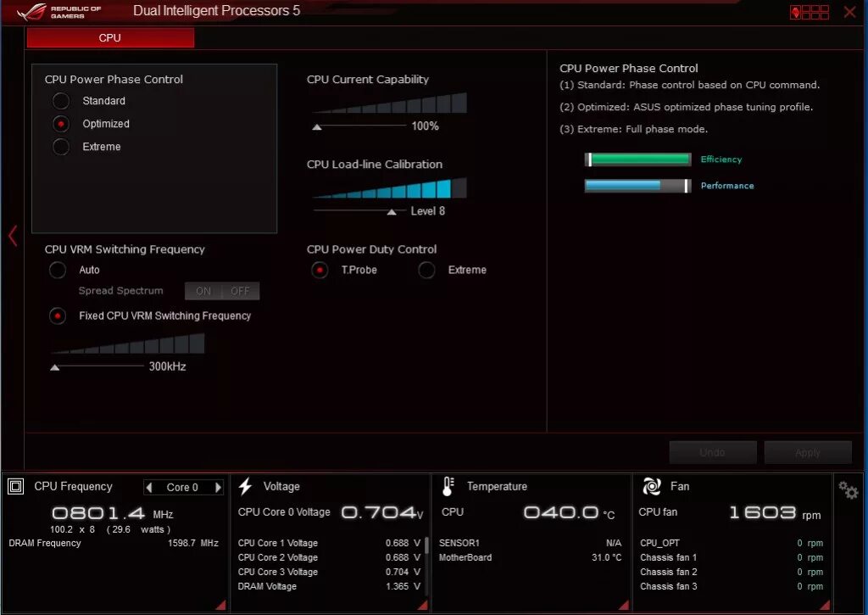Show the previous core with left arrow
Screen dimensions: 868x615
(149, 487)
